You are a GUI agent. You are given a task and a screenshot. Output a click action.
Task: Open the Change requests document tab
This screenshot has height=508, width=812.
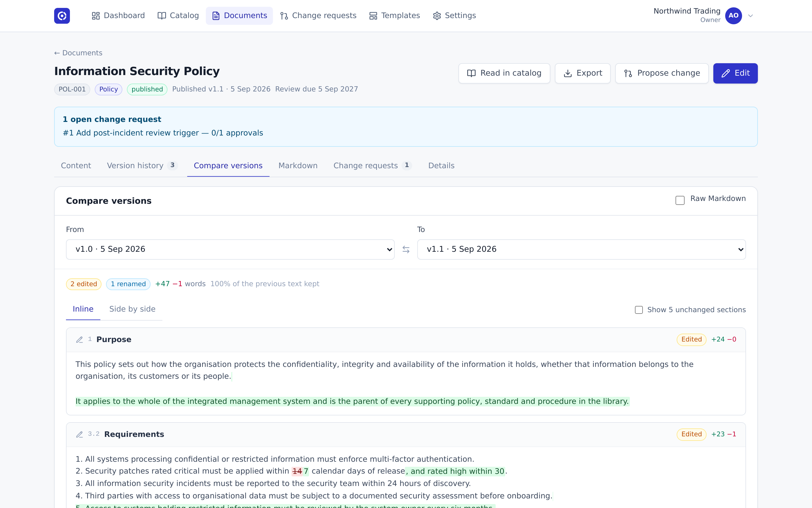tap(372, 166)
